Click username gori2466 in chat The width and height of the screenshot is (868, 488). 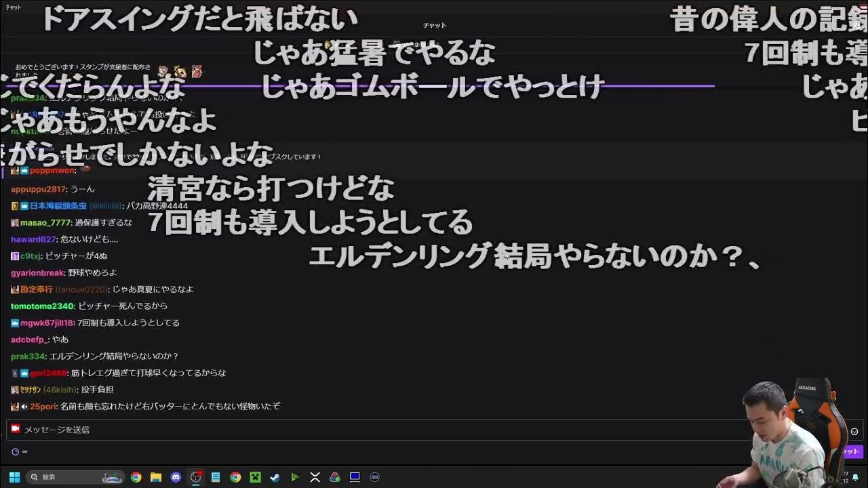pos(49,373)
